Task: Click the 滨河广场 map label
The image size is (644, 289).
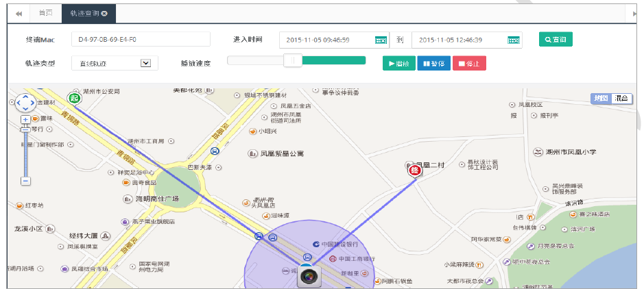Action: pos(583,229)
